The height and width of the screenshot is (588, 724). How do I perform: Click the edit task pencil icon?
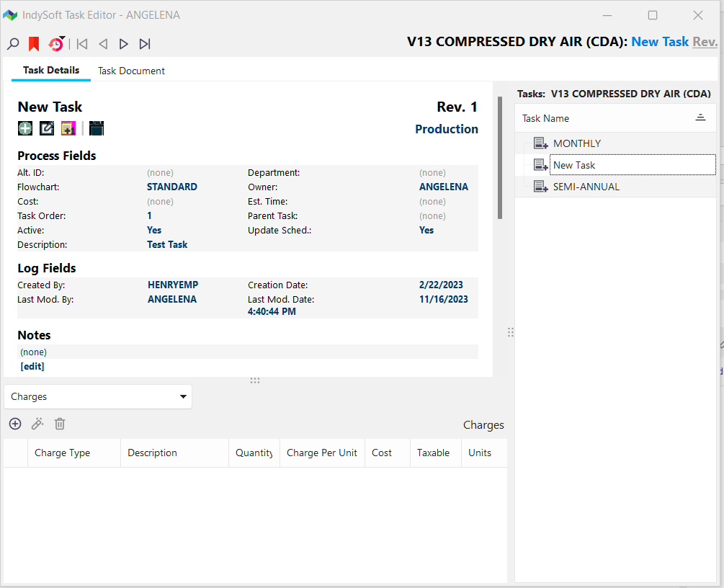pyautogui.click(x=47, y=128)
